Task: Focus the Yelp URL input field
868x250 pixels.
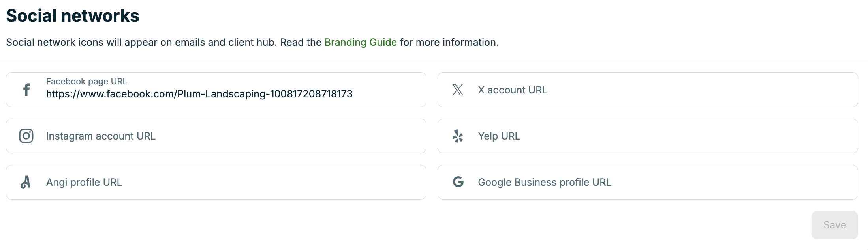Action: [648, 136]
